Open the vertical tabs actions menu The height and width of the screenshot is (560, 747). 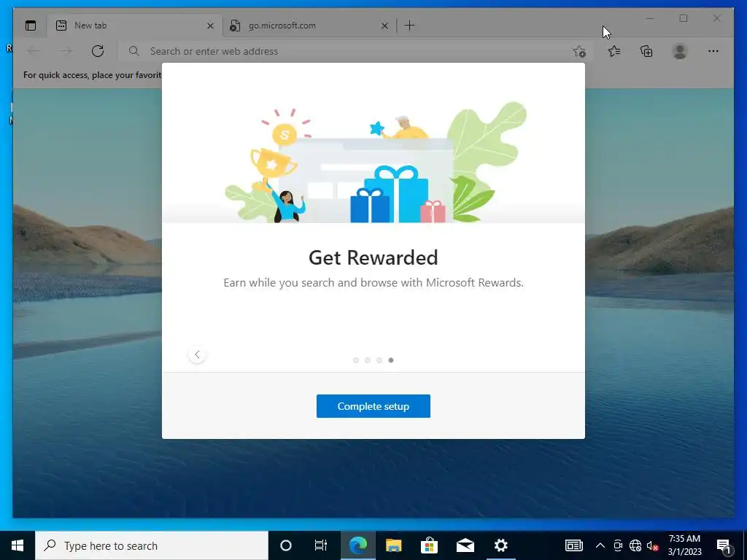[x=31, y=26]
